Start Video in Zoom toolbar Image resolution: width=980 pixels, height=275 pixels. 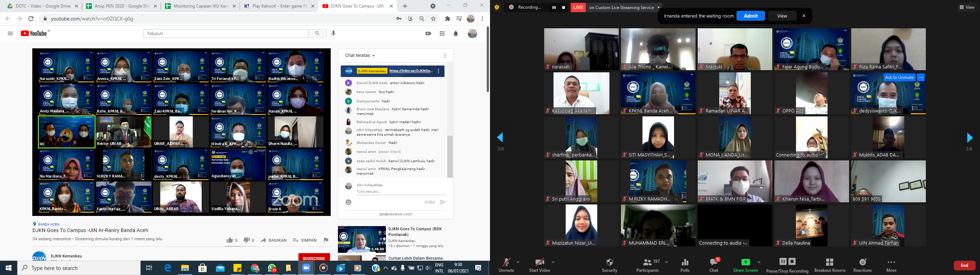tap(540, 263)
